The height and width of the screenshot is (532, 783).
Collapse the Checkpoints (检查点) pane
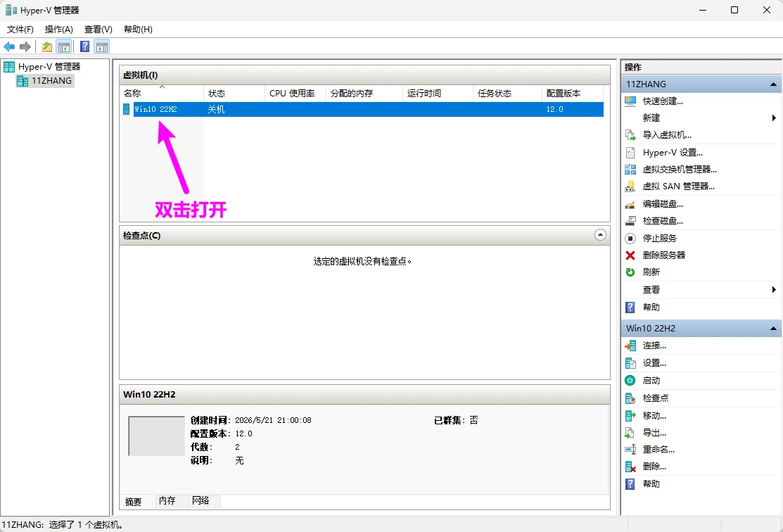point(600,235)
